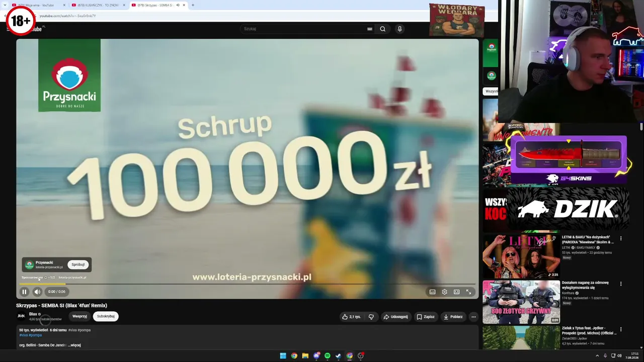Open the Przysnacki advertiser logo in ad card
Viewport: 644px width, 362px height.
click(x=29, y=264)
